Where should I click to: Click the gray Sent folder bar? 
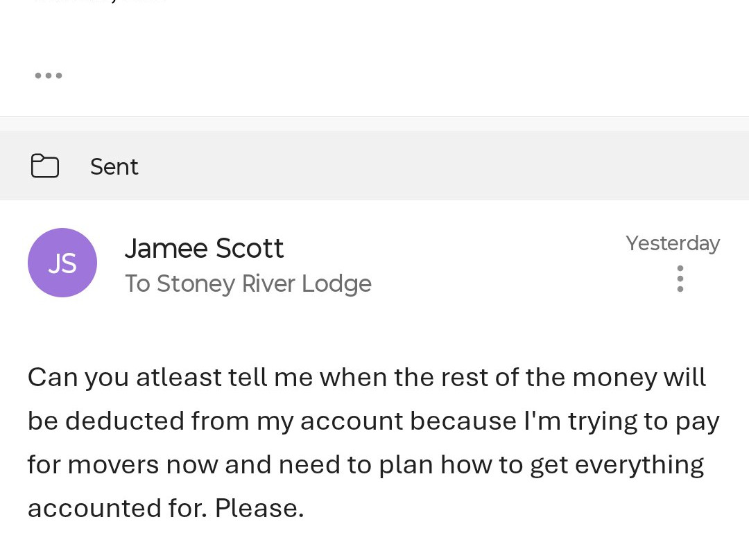[416, 166]
